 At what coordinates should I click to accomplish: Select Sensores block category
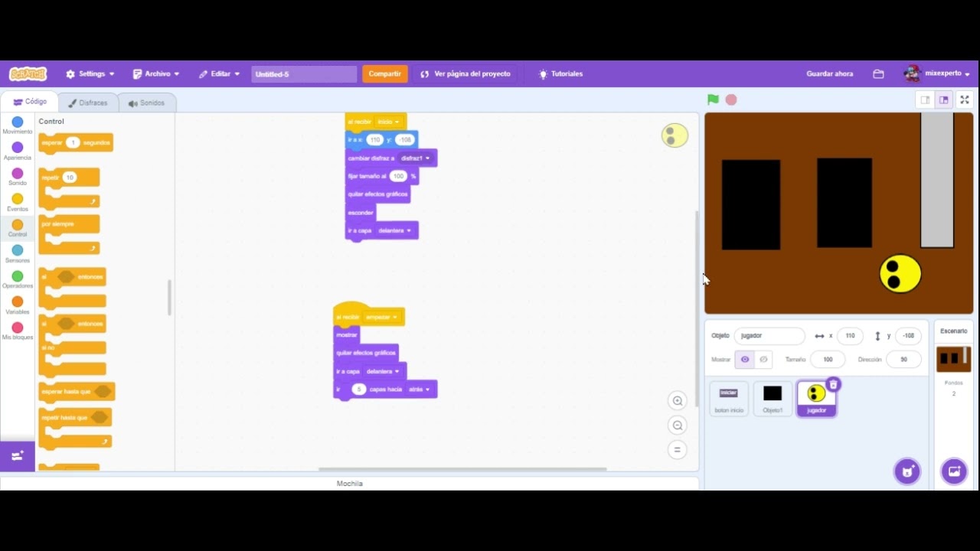click(18, 254)
